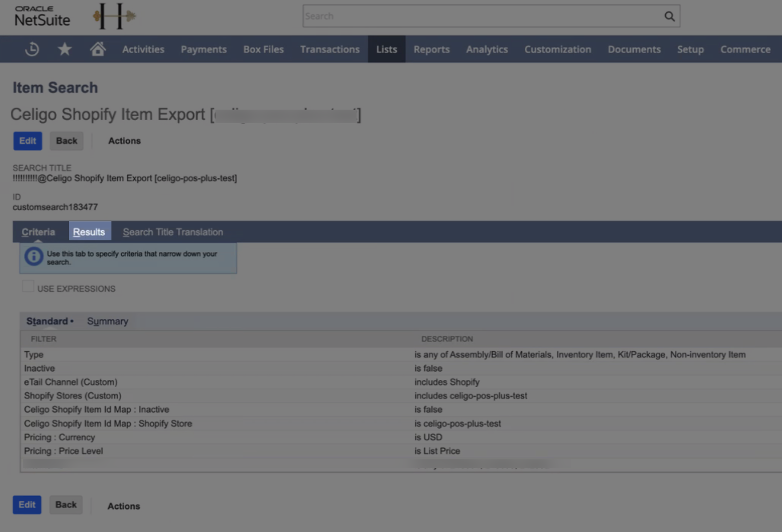This screenshot has height=532, width=782.
Task: Open the Documents menu
Action: tap(634, 49)
